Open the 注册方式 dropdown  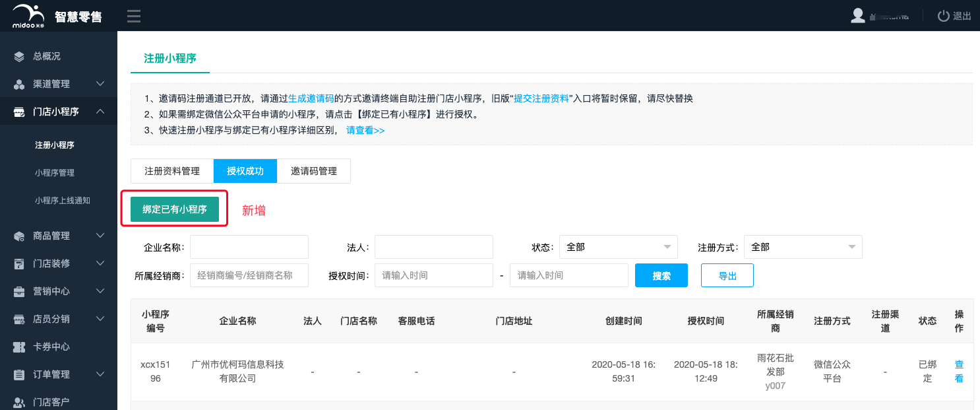click(803, 247)
